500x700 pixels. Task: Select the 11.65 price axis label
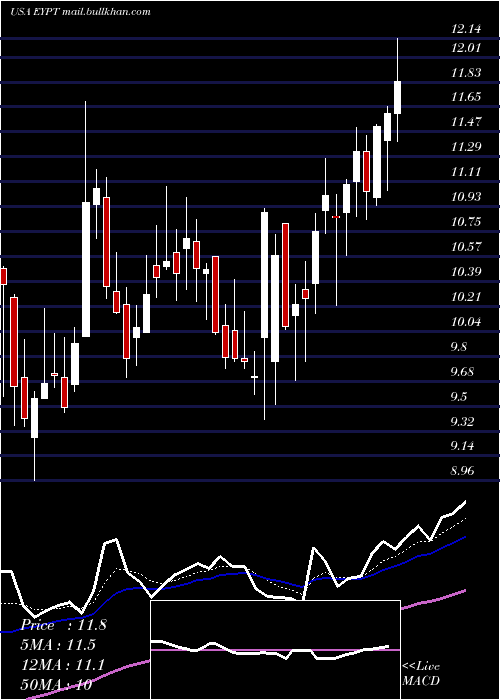(x=466, y=96)
